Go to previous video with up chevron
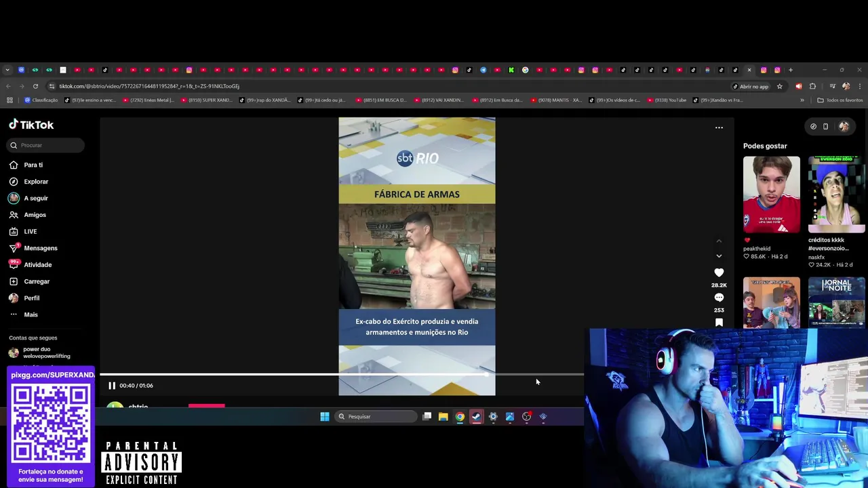This screenshot has height=488, width=868. point(719,241)
